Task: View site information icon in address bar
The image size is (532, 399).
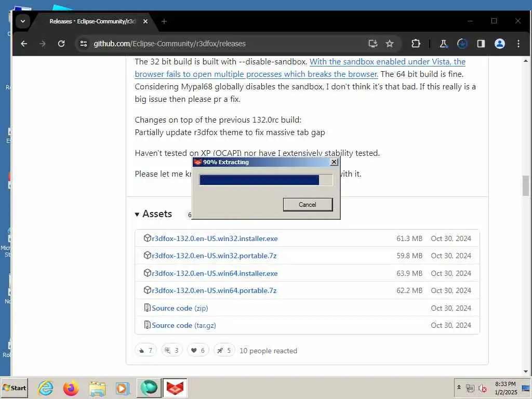Action: tap(84, 44)
